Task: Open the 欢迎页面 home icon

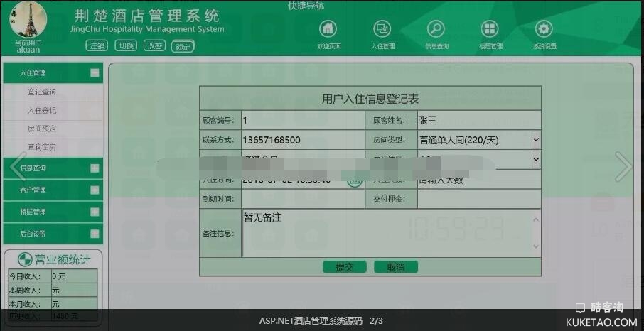Action: pos(328,29)
